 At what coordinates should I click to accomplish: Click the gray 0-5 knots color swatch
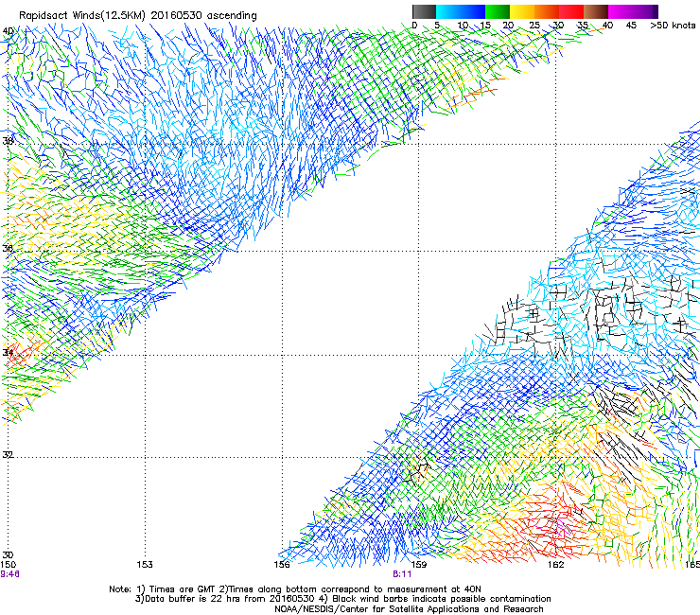pos(424,11)
